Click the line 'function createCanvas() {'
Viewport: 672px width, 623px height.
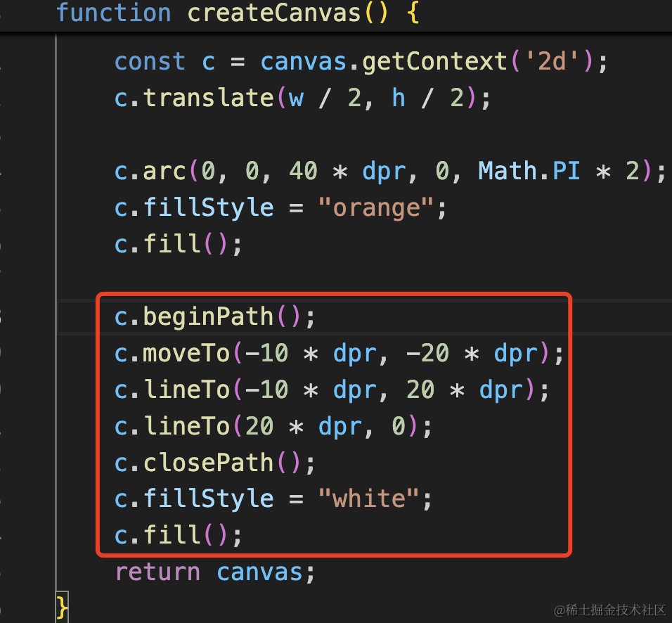click(238, 13)
